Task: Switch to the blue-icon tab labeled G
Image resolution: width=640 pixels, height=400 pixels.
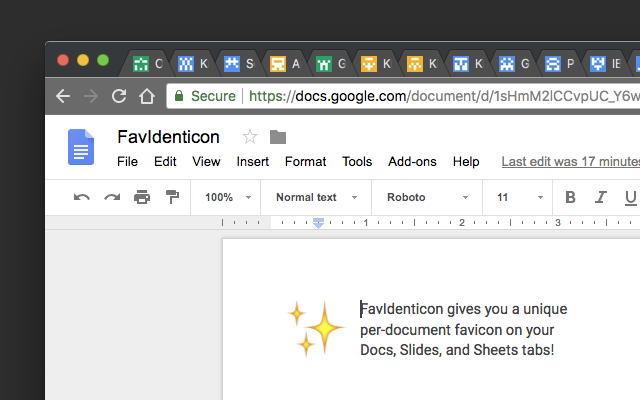Action: point(514,64)
